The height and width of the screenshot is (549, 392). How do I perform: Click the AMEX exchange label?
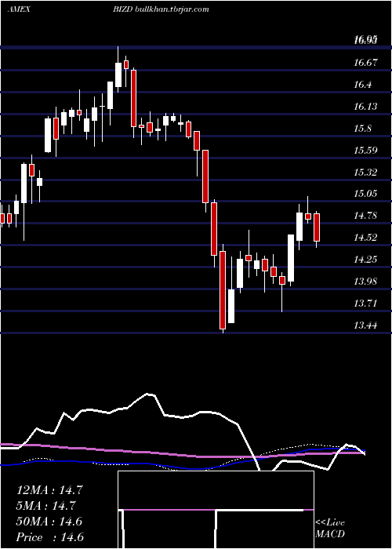20,9
